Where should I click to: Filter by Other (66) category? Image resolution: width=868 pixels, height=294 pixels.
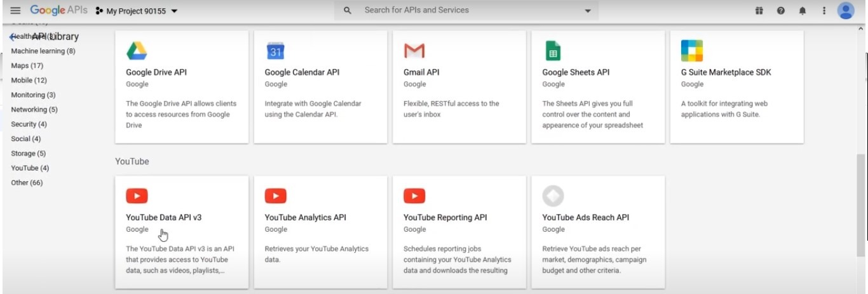(27, 182)
